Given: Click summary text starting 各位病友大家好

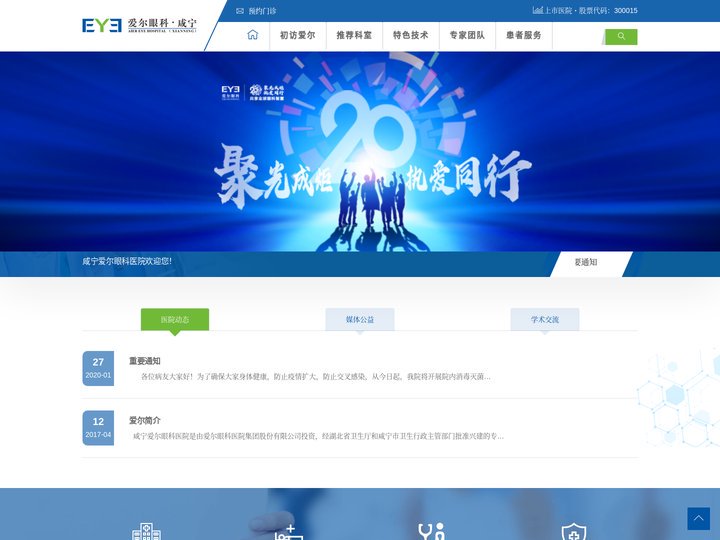Looking at the screenshot, I should (315, 377).
